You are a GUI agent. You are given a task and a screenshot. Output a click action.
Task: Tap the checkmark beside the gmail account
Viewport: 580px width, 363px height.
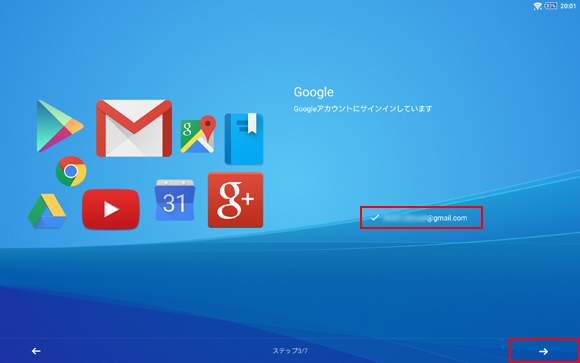375,218
